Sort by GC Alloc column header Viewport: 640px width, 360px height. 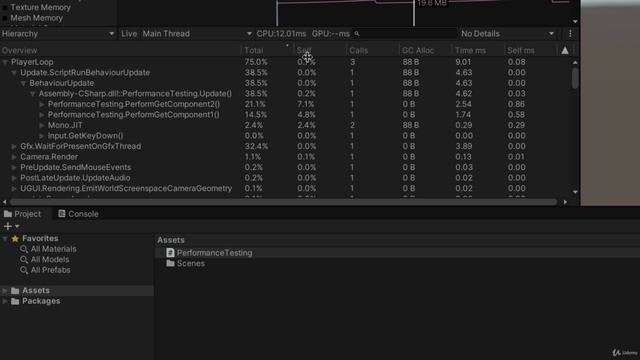[418, 51]
